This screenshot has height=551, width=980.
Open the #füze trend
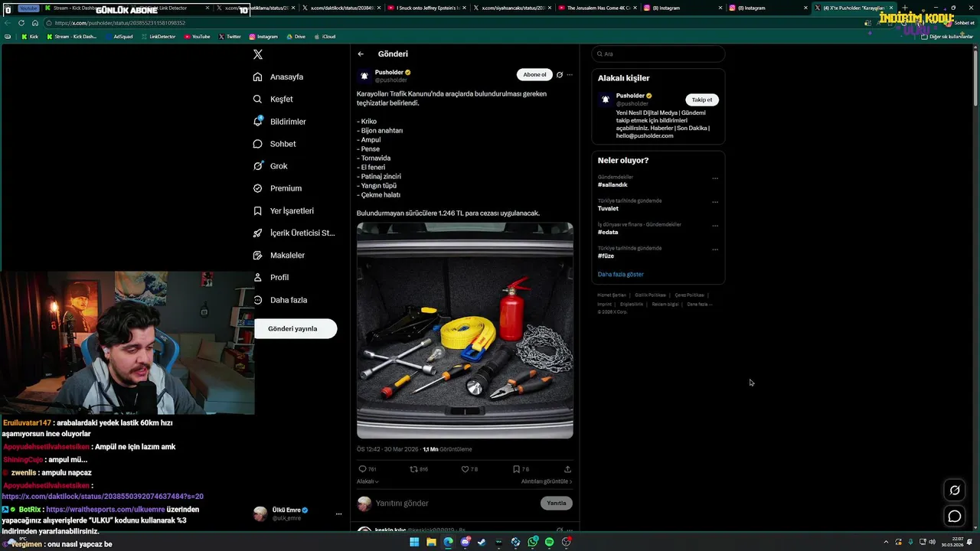pos(606,256)
